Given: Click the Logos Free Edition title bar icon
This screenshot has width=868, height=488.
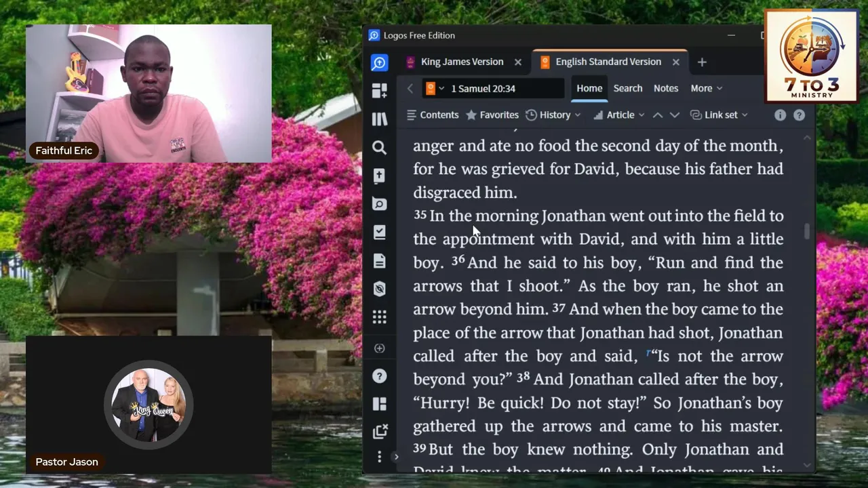Looking at the screenshot, I should (374, 35).
